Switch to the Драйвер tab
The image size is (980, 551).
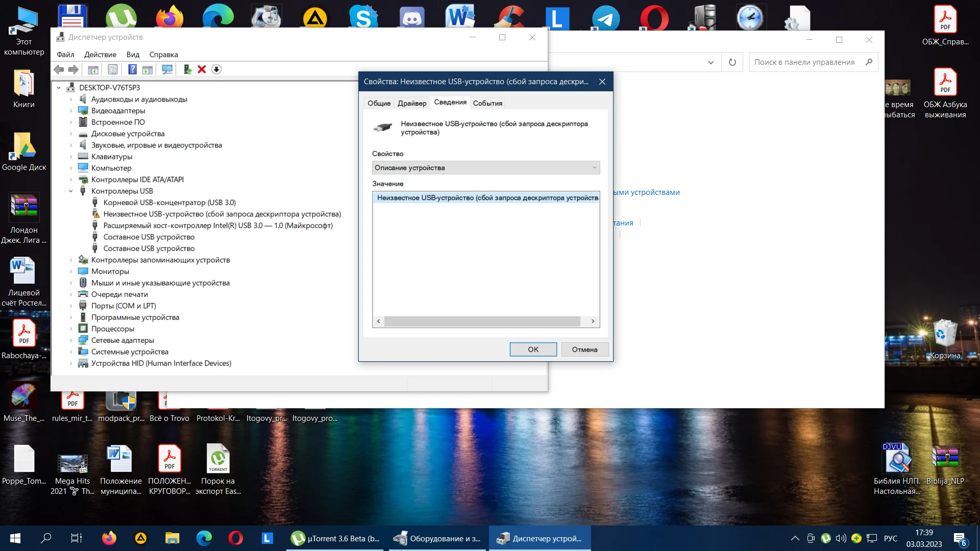(411, 103)
